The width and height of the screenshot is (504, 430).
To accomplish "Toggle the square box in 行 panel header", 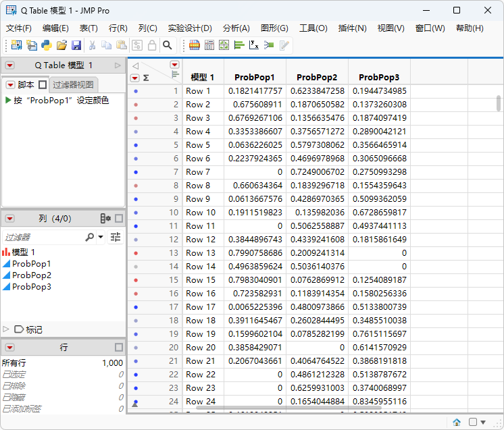I will (x=119, y=348).
